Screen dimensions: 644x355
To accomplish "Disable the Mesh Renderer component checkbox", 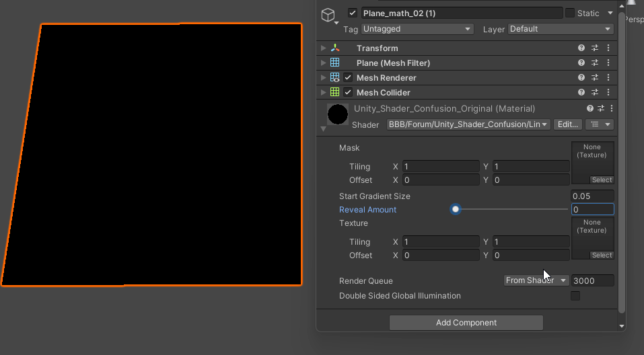I will click(x=348, y=78).
